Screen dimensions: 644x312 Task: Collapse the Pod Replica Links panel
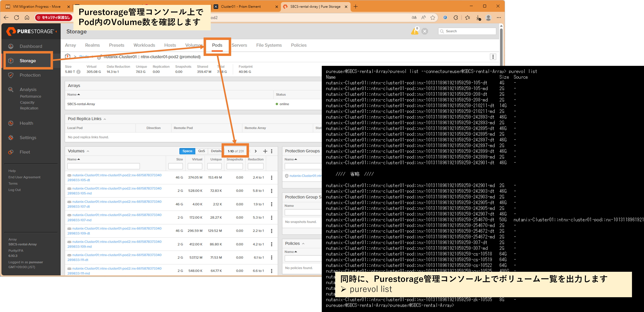tap(105, 119)
